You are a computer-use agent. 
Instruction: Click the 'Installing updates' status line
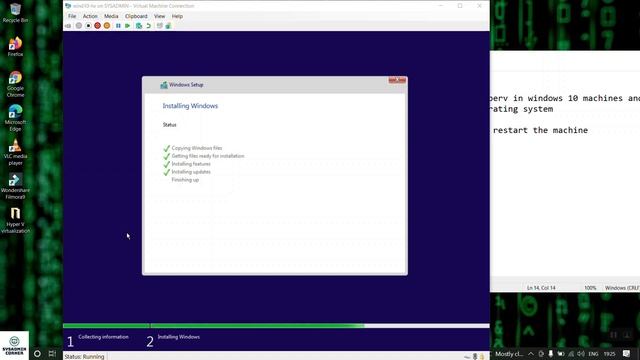pos(191,172)
